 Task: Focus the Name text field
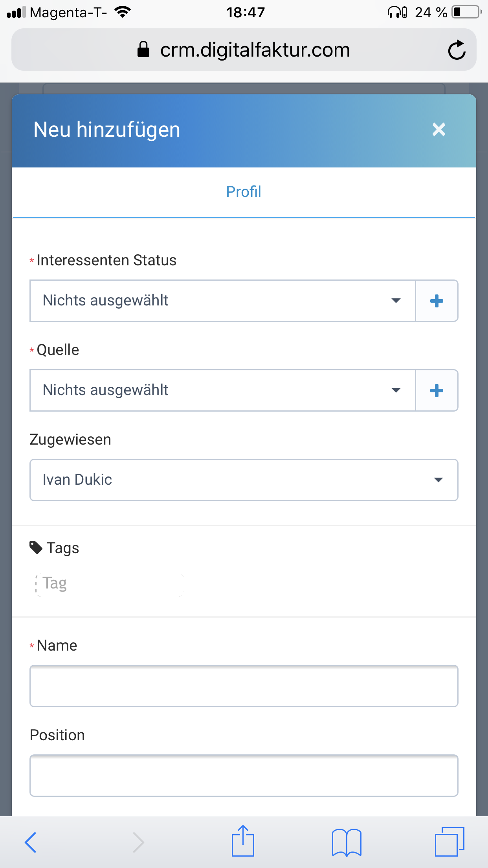[244, 686]
